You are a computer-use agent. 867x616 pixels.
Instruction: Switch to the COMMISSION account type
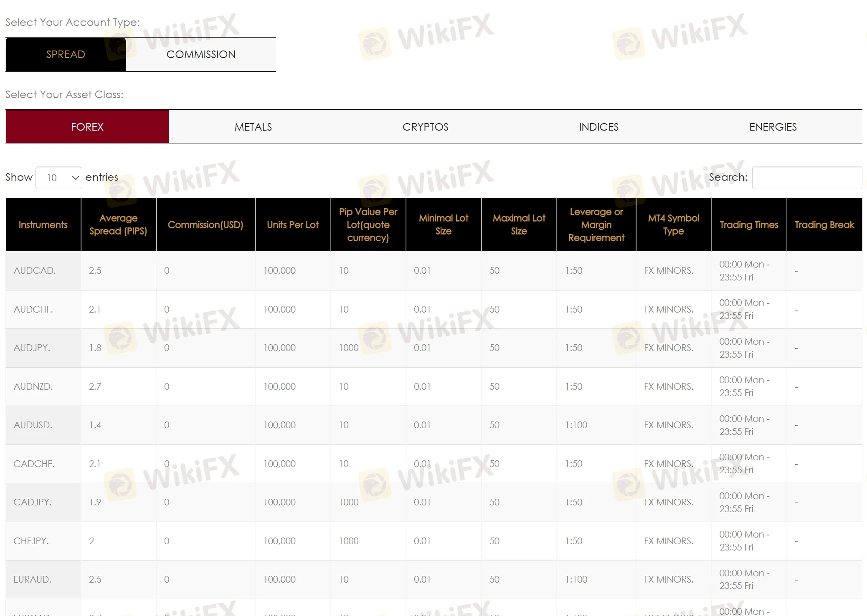point(201,54)
